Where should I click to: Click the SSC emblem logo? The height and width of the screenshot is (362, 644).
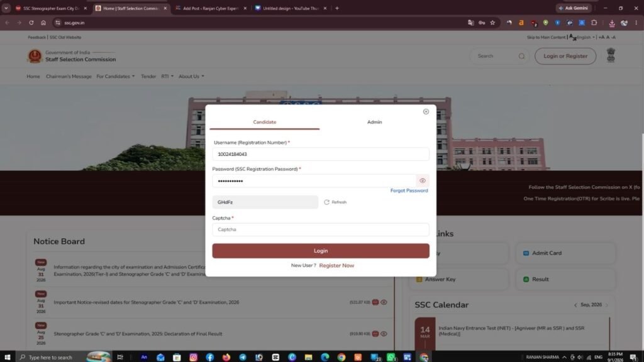35,56
